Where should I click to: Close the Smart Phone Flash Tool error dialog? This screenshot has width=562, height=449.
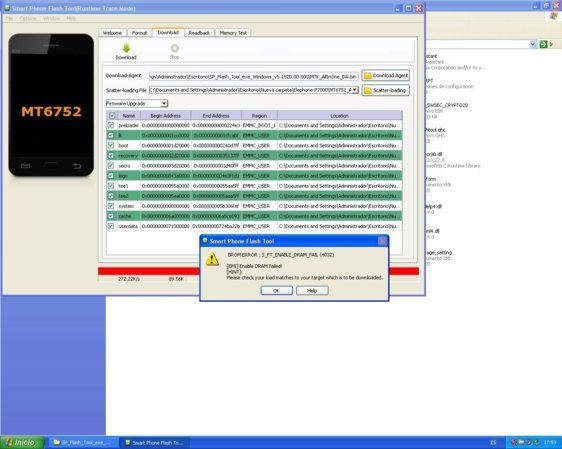tap(382, 241)
